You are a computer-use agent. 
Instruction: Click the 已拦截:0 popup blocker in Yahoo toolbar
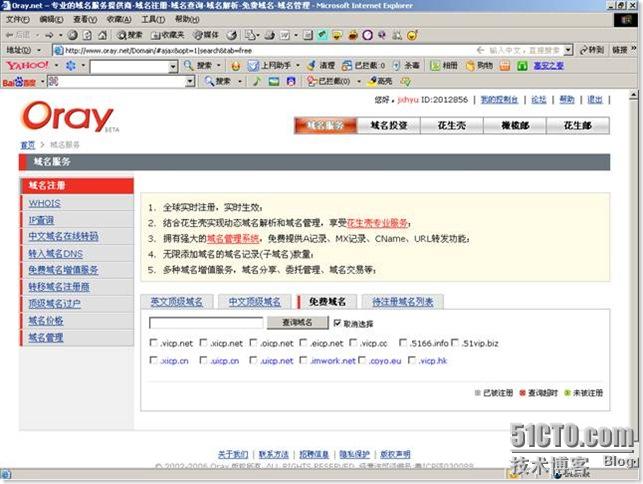(363, 65)
